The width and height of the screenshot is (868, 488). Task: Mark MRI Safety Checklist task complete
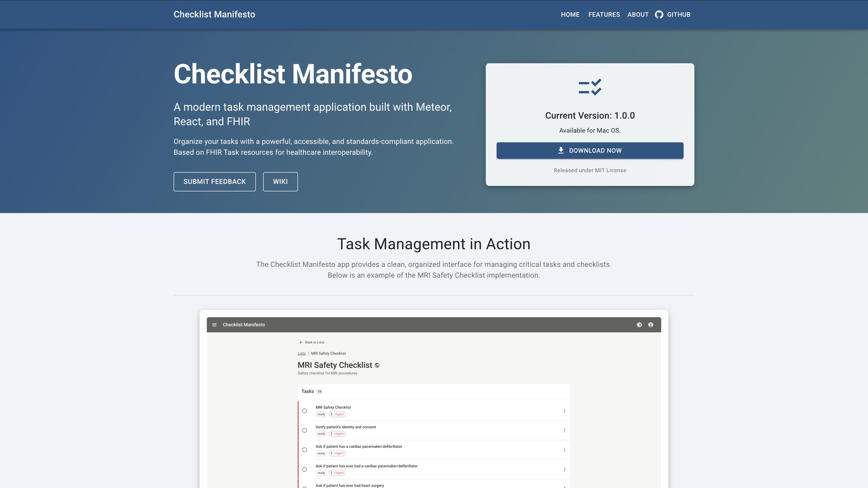305,411
